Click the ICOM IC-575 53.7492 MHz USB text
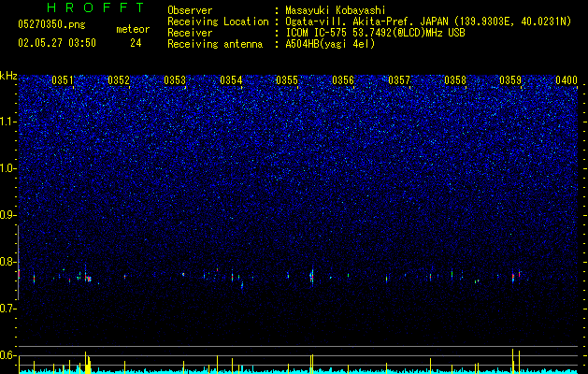This screenshot has width=588, height=374. pos(375,33)
